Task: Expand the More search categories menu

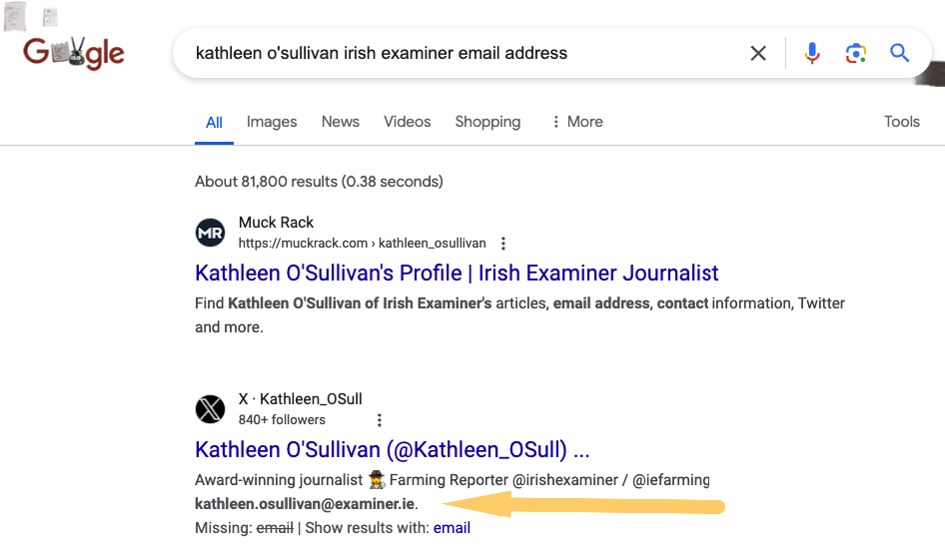Action: click(577, 122)
